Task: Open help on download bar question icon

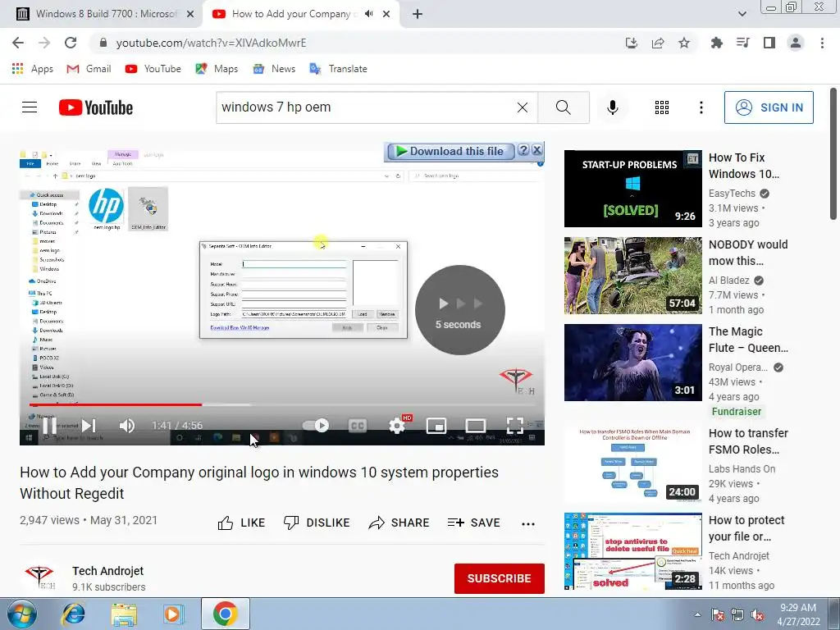Action: [x=523, y=151]
